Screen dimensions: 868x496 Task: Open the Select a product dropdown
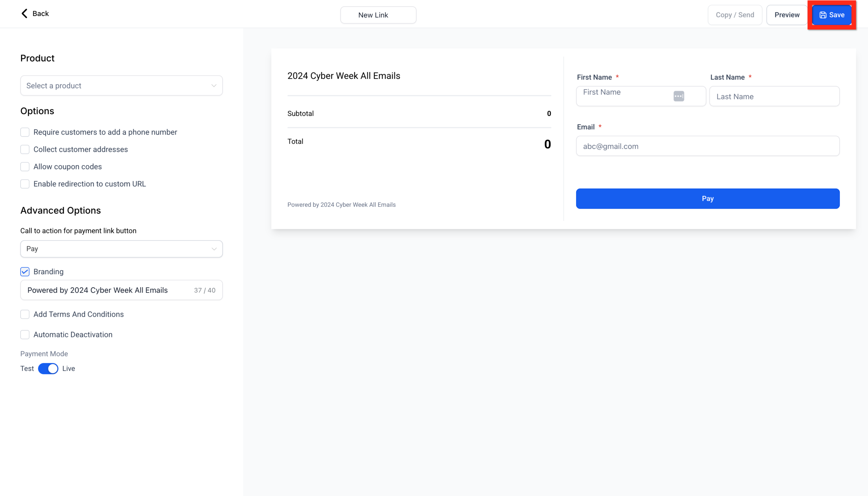121,85
